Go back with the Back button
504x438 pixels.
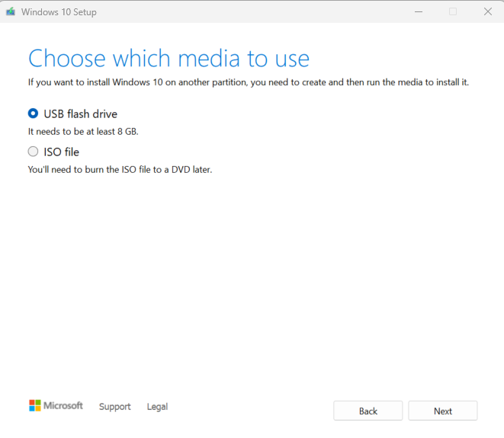pos(368,411)
